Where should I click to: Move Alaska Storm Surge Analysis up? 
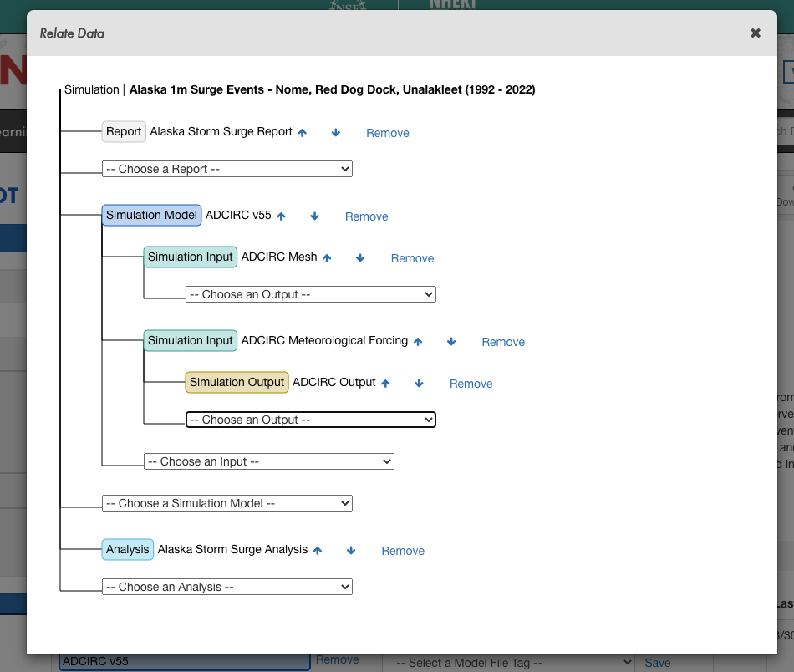pyautogui.click(x=317, y=550)
